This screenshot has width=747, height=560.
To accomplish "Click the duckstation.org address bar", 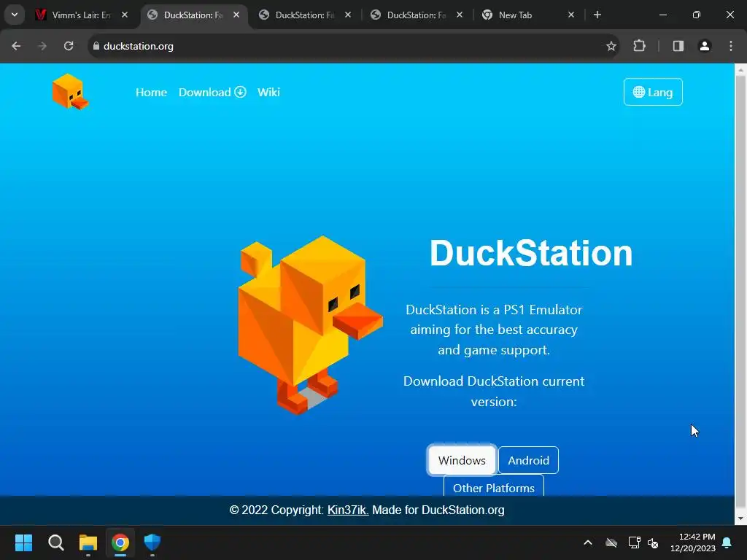I will (x=352, y=46).
